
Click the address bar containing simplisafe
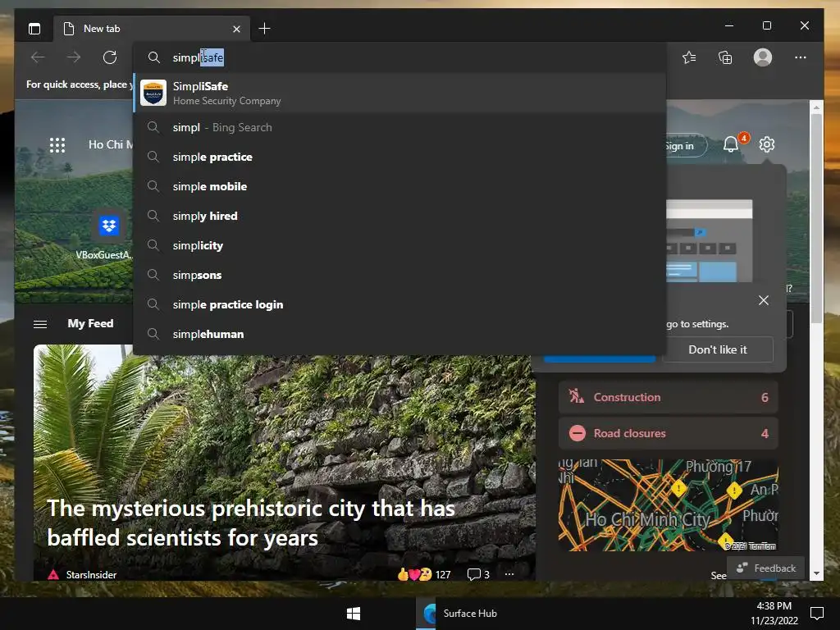pos(399,57)
